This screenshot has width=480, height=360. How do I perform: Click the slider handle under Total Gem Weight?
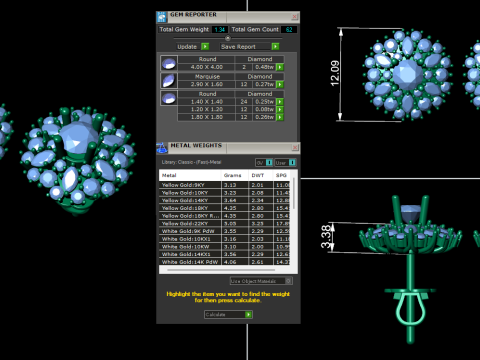pos(228,38)
